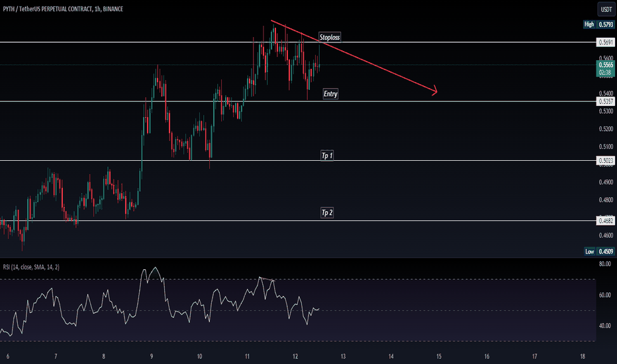Click the 0.5691 stoploss price tag
This screenshot has width=617, height=364.
coord(606,42)
